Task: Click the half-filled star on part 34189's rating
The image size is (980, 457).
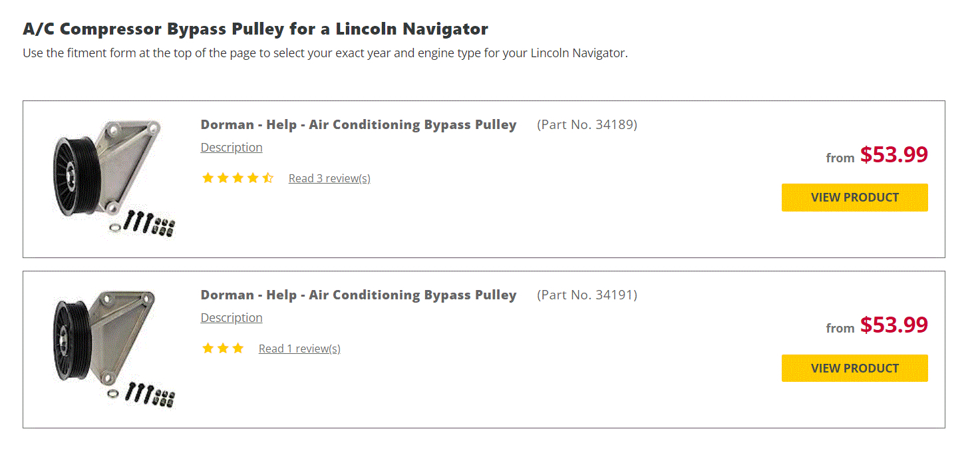Action: [268, 178]
